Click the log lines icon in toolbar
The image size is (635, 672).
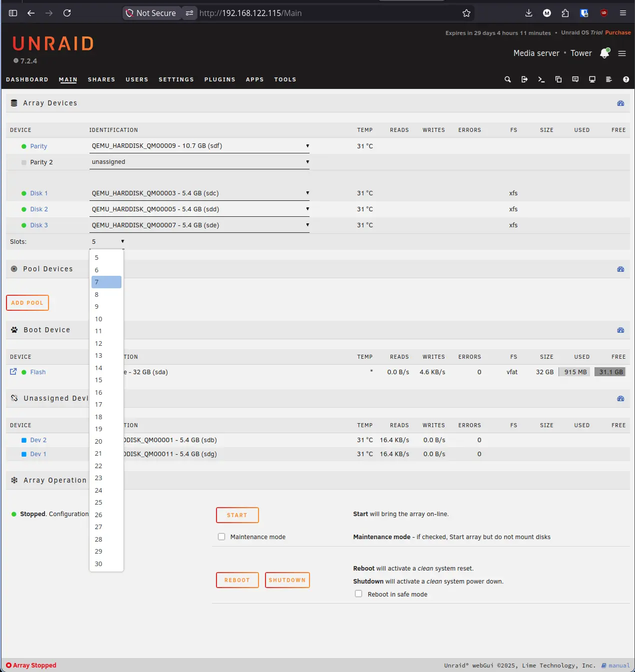click(609, 79)
